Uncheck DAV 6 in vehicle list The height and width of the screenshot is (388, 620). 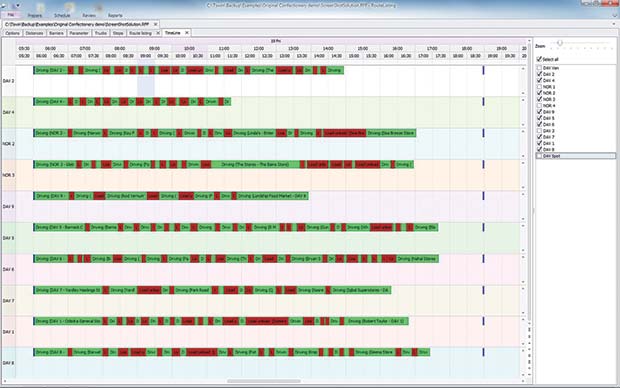pos(539,124)
